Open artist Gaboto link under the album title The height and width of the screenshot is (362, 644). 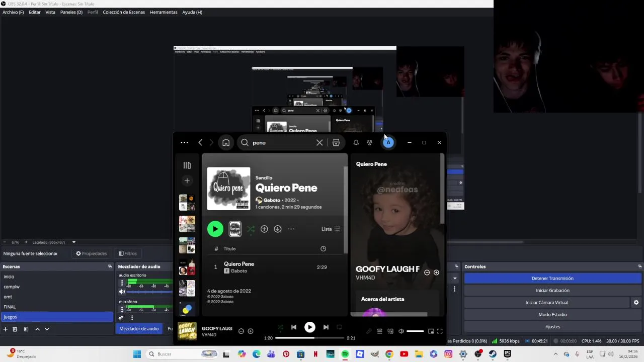coord(272,200)
